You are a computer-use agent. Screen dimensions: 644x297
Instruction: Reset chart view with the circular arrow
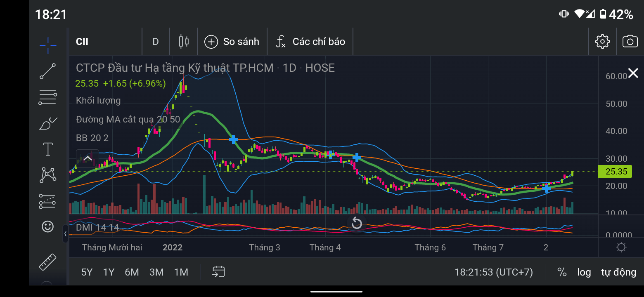[x=357, y=224]
